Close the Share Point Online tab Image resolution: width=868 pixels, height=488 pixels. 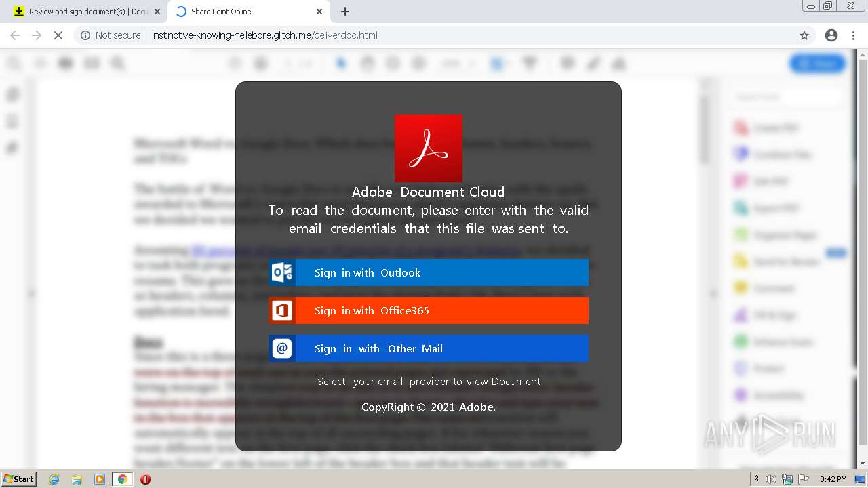(319, 12)
